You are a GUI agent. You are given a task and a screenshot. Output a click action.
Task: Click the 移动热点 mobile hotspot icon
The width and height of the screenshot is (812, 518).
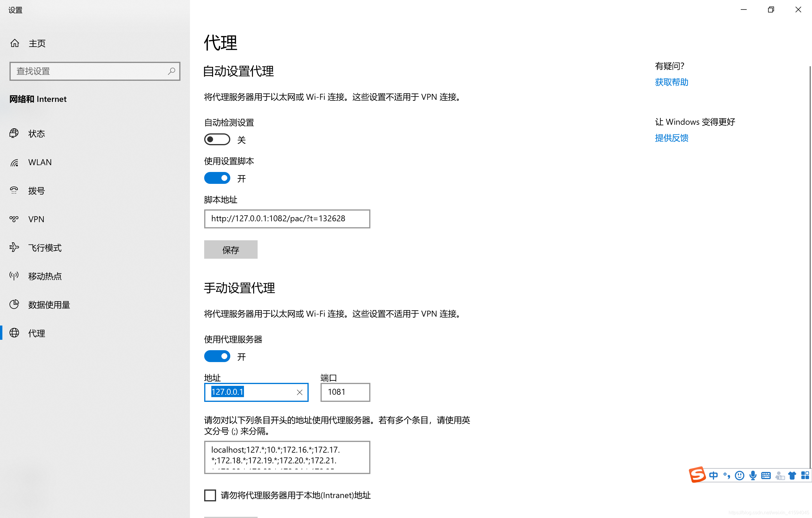tap(14, 276)
